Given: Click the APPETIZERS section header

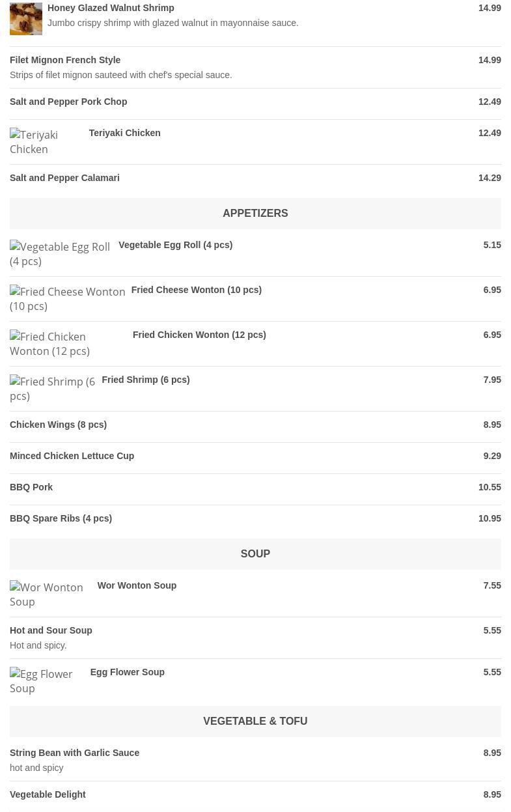Looking at the screenshot, I should pyautogui.click(x=255, y=214).
